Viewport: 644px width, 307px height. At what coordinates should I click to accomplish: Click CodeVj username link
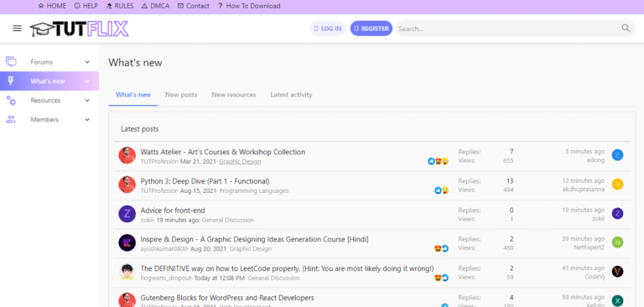click(x=595, y=277)
